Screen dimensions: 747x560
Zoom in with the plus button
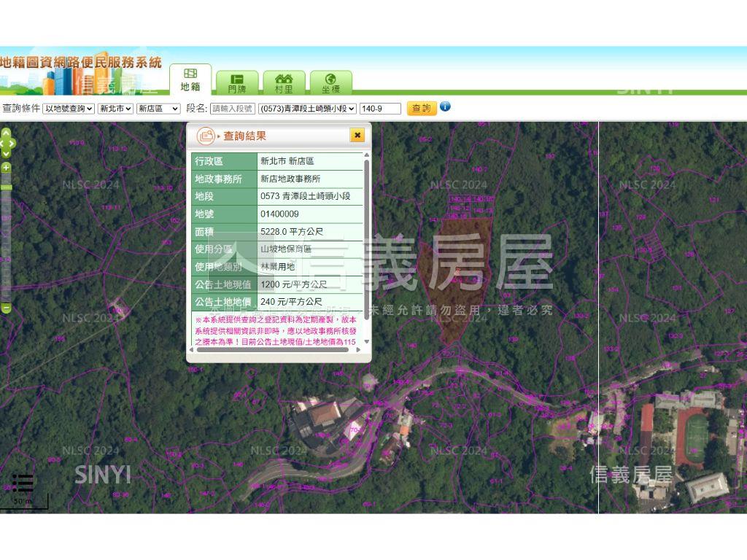6,167
